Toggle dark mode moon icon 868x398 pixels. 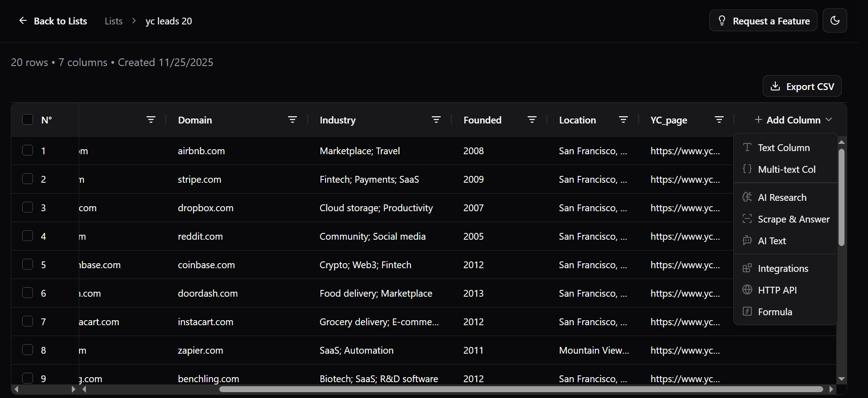click(x=835, y=20)
